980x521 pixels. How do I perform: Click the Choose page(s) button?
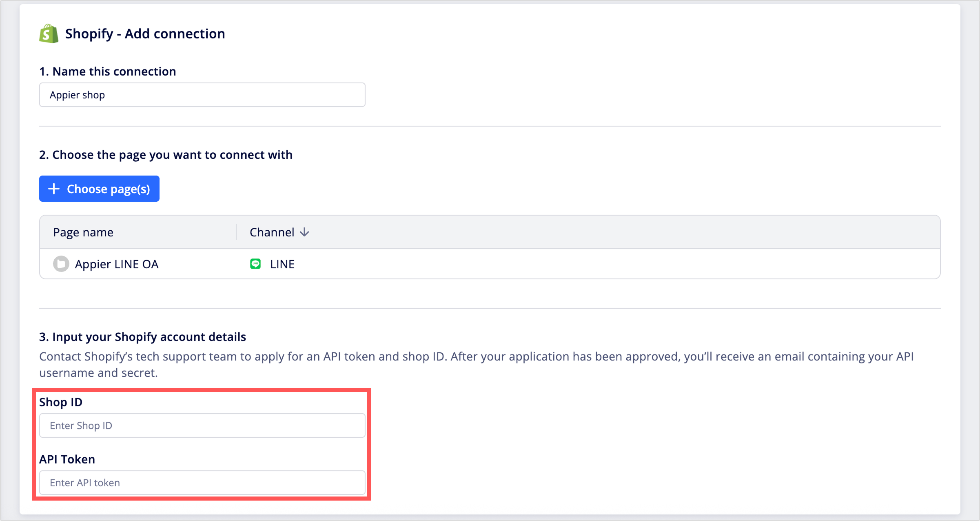pyautogui.click(x=99, y=189)
